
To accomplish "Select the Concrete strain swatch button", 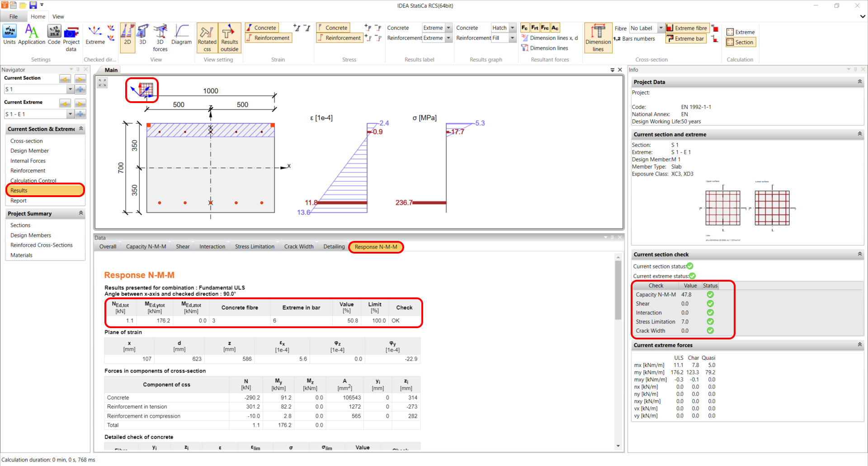I will pyautogui.click(x=261, y=28).
